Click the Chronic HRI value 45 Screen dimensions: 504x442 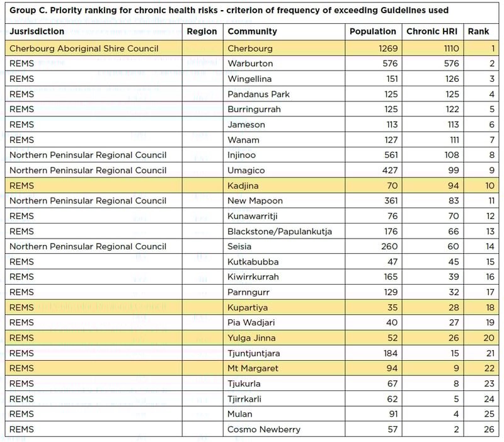point(454,262)
